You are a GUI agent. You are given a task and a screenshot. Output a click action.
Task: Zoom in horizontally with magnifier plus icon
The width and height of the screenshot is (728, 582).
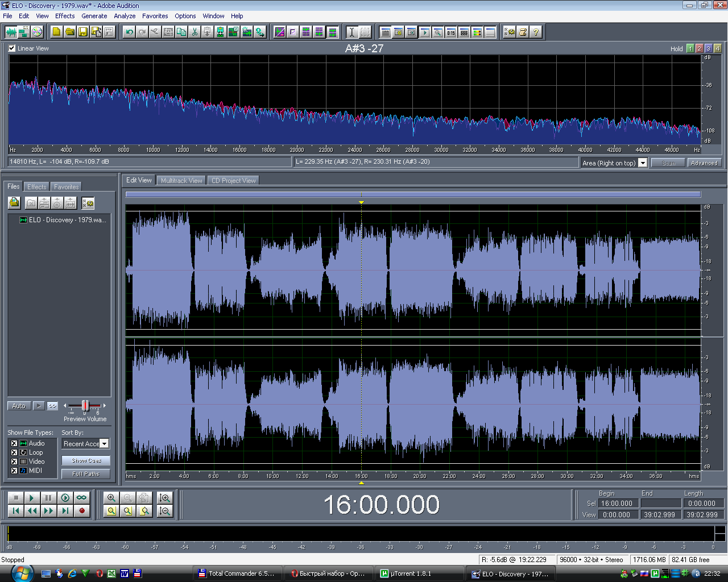111,498
